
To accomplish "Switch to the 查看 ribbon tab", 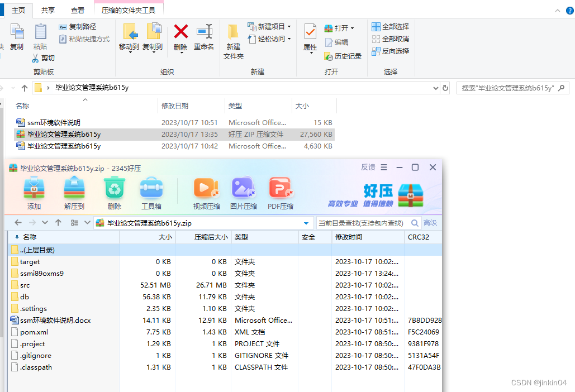I will point(78,9).
